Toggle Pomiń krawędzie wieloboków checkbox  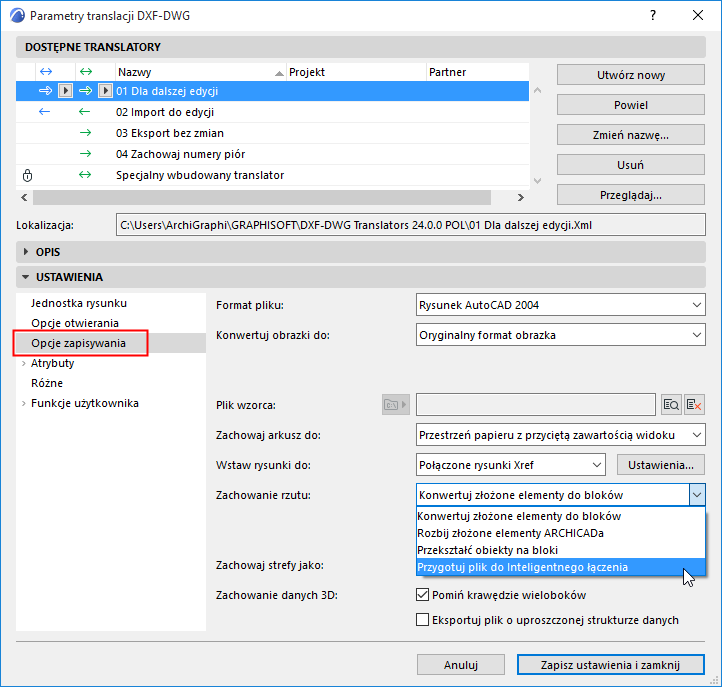click(x=422, y=594)
